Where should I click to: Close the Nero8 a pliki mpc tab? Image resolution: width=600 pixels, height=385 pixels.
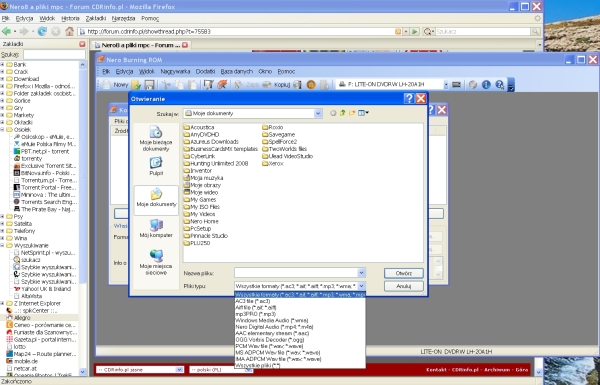tap(185, 45)
